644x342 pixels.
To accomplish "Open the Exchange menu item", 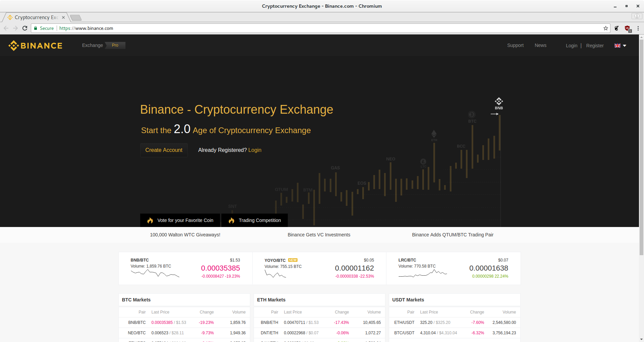I will click(x=93, y=45).
